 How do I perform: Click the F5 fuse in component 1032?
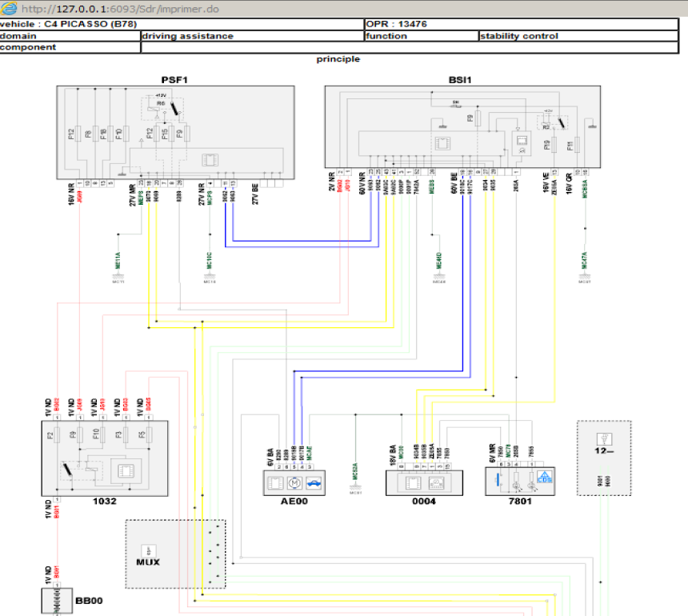[149, 435]
